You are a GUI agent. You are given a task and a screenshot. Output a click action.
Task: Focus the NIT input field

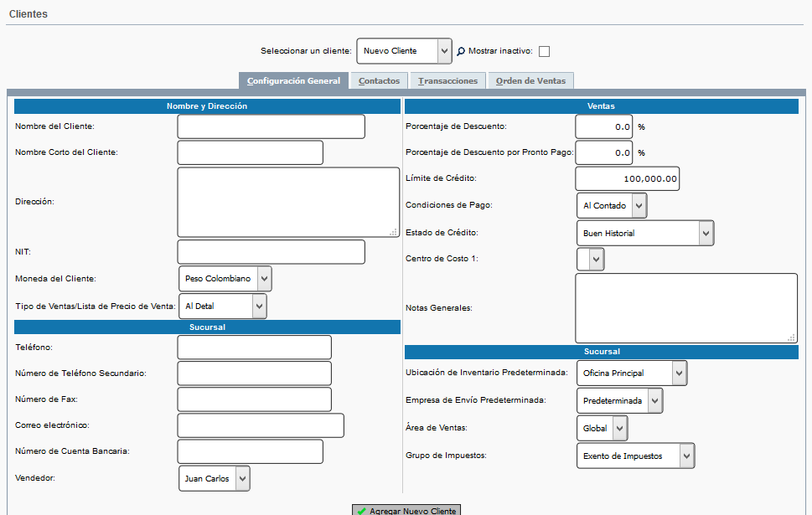[x=271, y=252]
